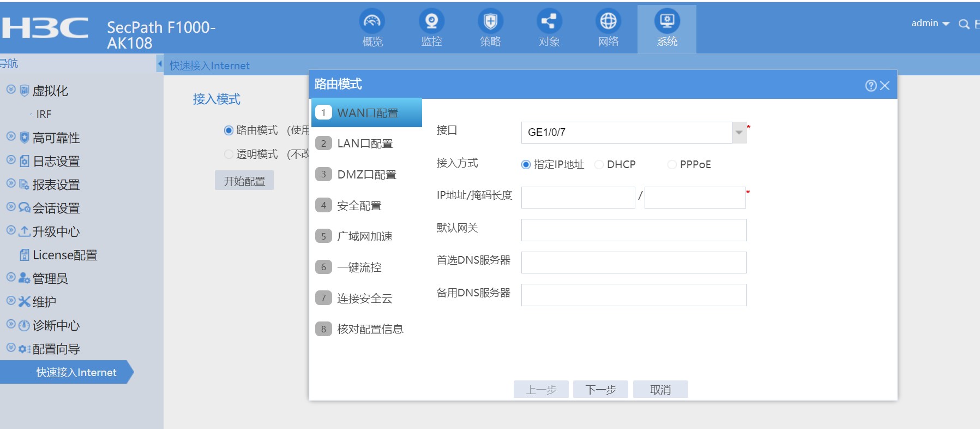
Task: Click the 默认网关 input field
Action: click(634, 230)
